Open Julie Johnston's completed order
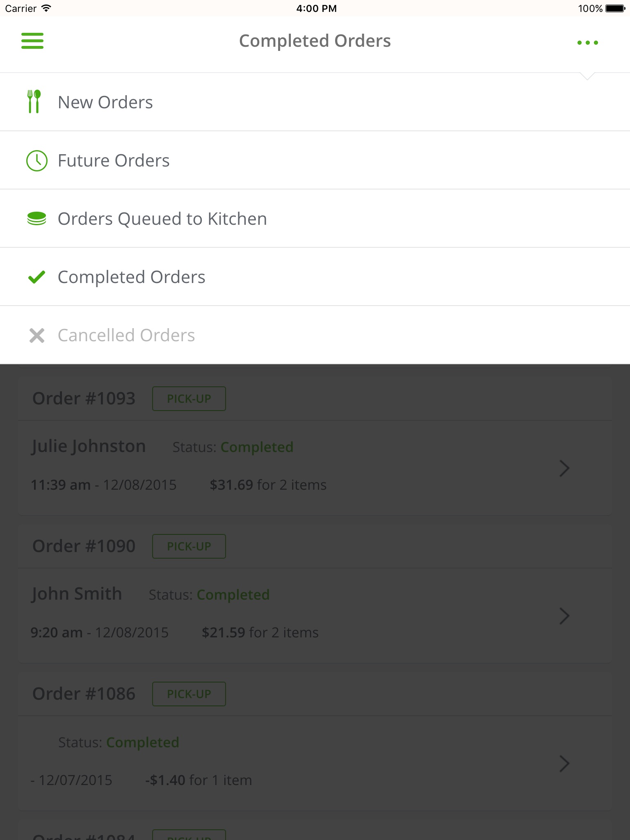 [x=89, y=446]
